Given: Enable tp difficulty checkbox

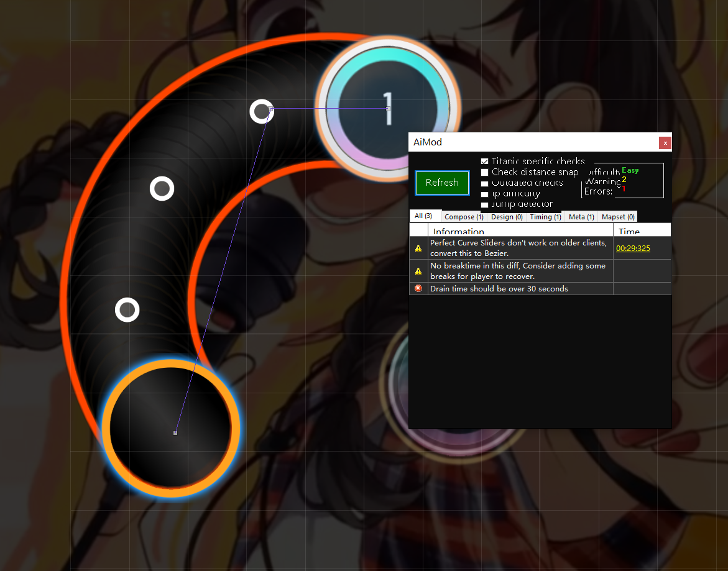Looking at the screenshot, I should coord(485,194).
